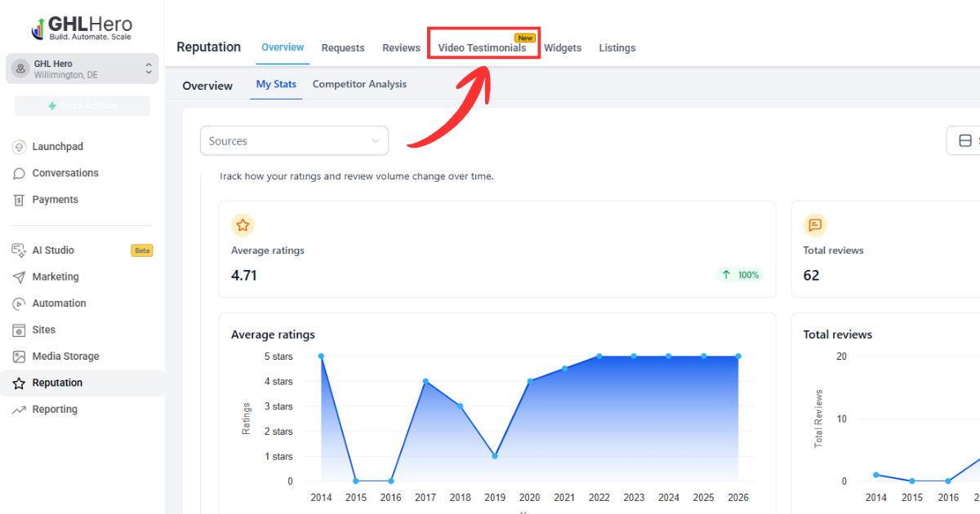Open the Listings tab
This screenshot has width=980, height=514.
(x=617, y=48)
